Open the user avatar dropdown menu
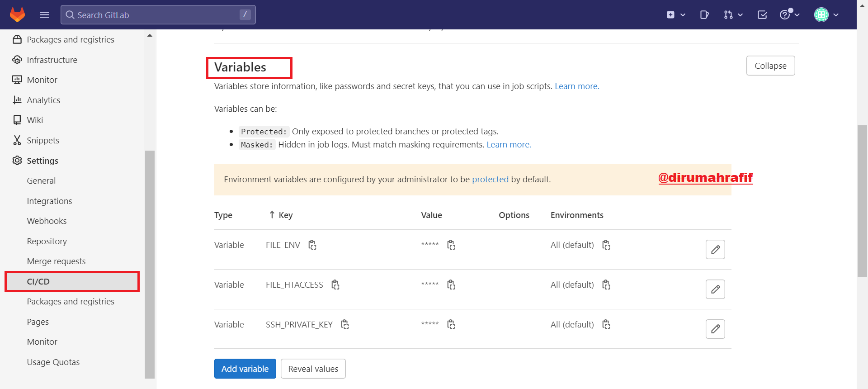Screen dimensions: 868x389 tap(826, 15)
